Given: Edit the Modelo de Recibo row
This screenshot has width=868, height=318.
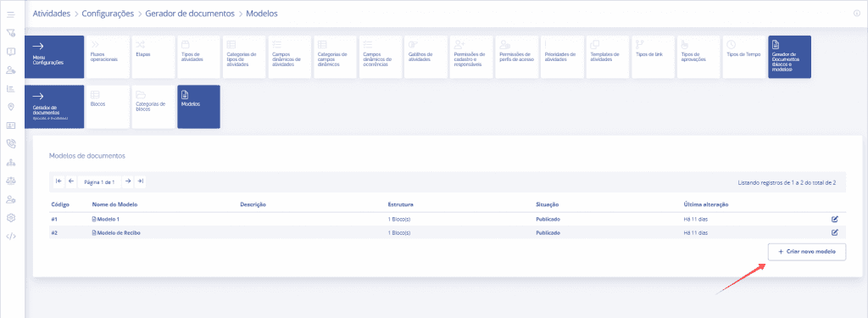Looking at the screenshot, I should (835, 232).
